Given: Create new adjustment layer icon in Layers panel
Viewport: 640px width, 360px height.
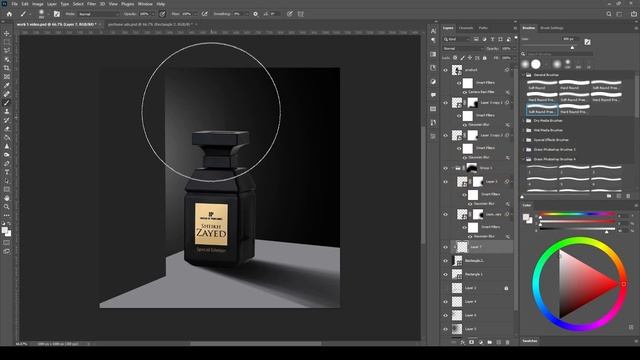Looking at the screenshot, I should [x=480, y=342].
